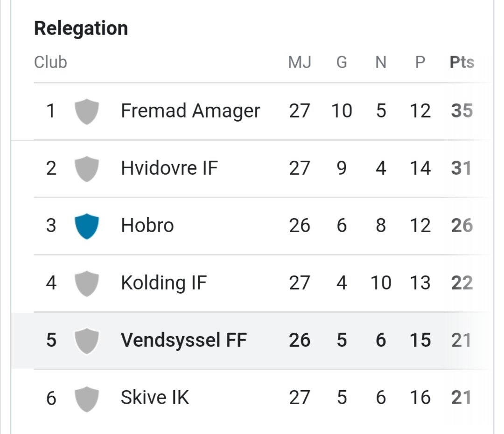Open the Hvidovre IF team name link
Screen dimensions: 504x434
coord(169,168)
